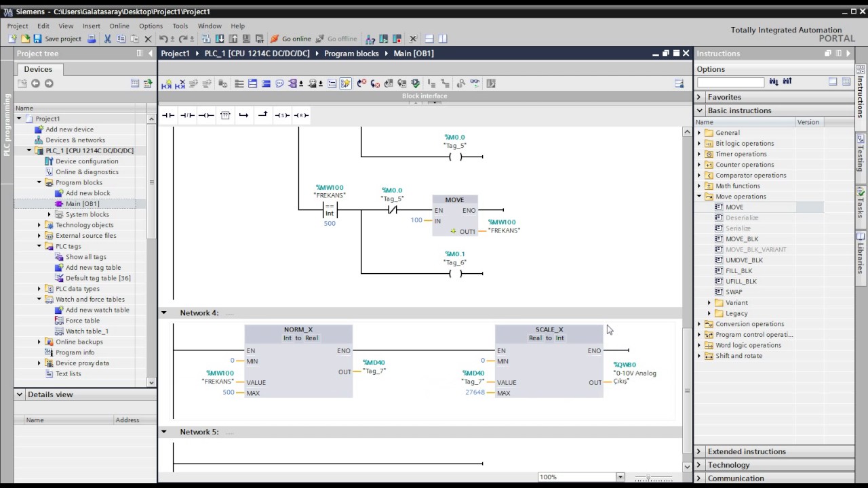The image size is (868, 488).
Task: Select Main [OB1] in project tree
Action: tap(82, 203)
